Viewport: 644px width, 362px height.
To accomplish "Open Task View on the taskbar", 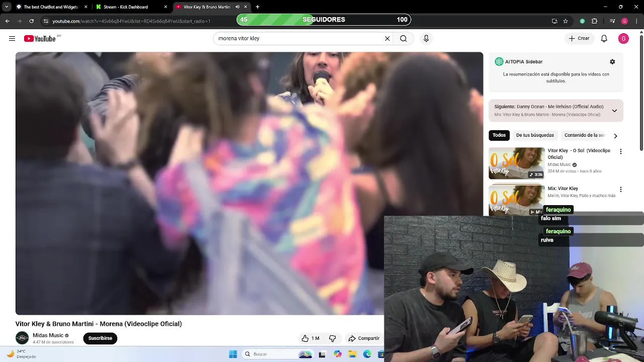I will (322, 354).
